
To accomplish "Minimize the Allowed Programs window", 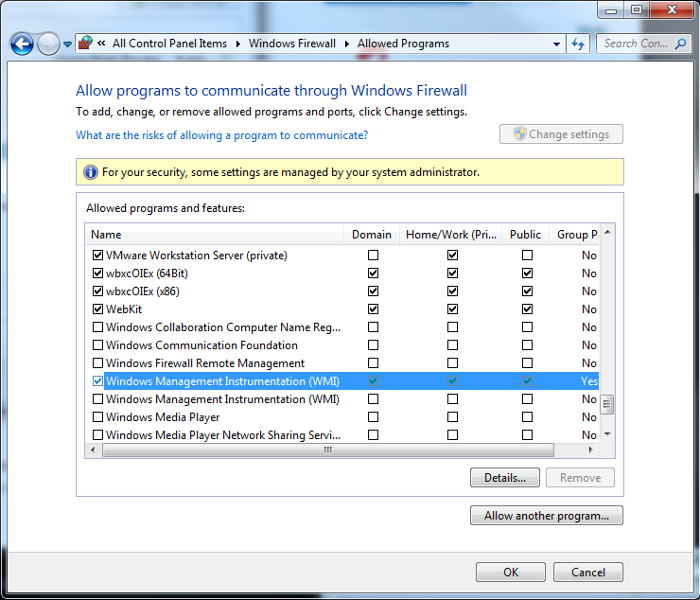I will (x=611, y=9).
